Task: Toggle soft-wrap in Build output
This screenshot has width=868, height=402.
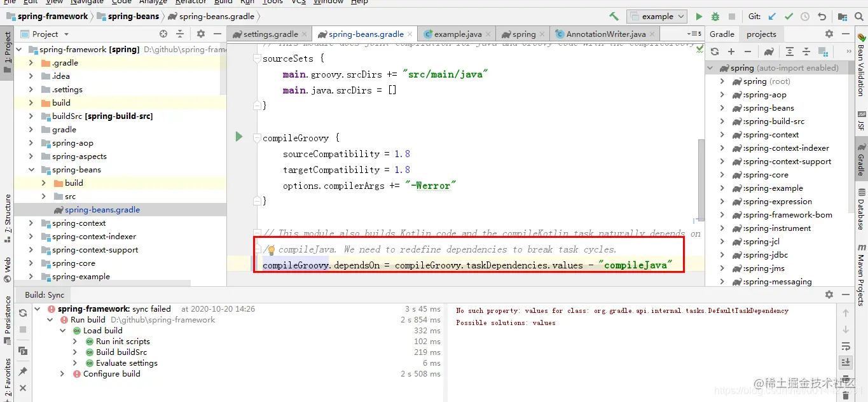Action: (x=846, y=347)
